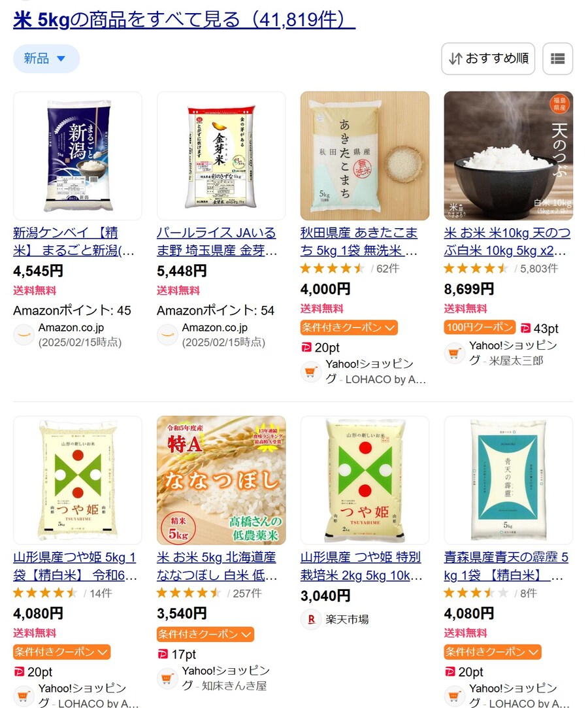Click Amazon logo under 金芽米 listing
The width and height of the screenshot is (588, 708).
coord(167,335)
